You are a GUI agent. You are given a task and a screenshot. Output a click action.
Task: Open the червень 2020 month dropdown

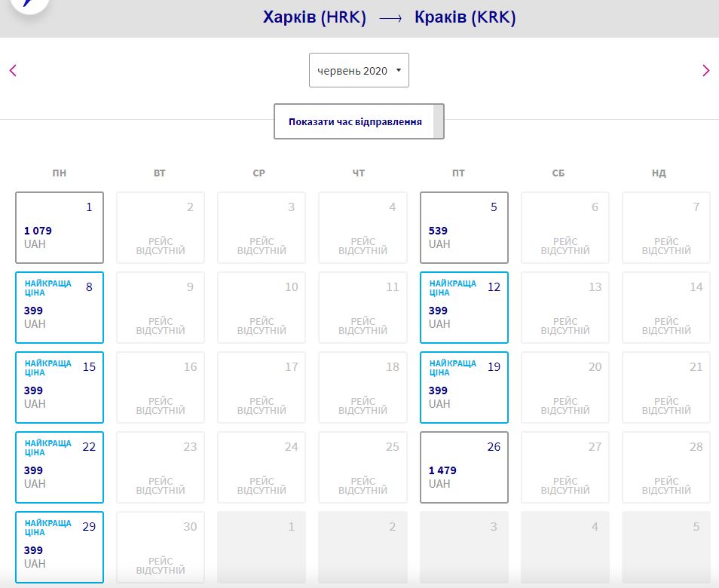[x=359, y=70]
